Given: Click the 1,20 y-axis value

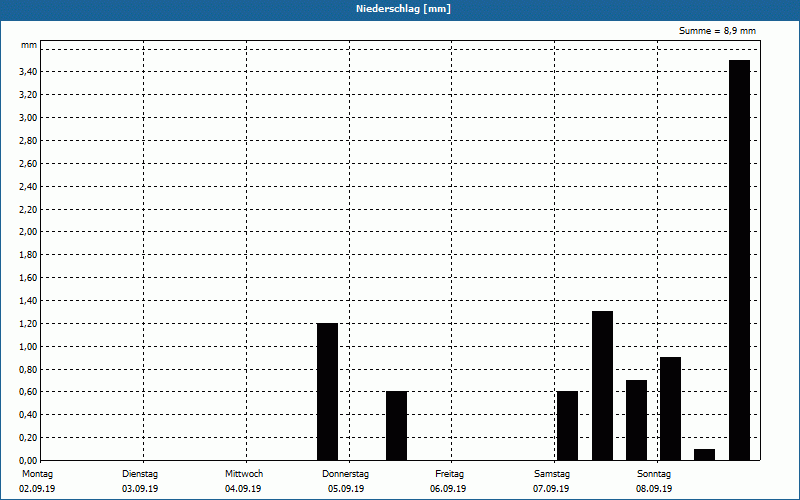Looking at the screenshot, I should click(28, 323).
